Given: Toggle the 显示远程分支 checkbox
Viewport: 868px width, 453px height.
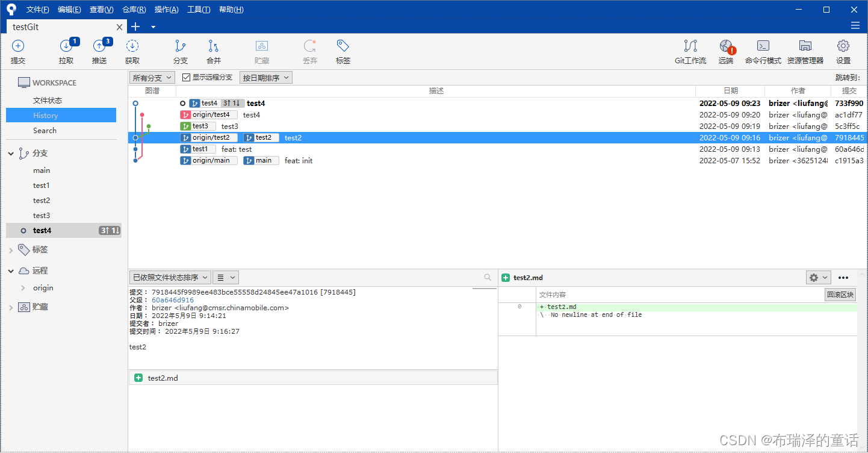Looking at the screenshot, I should (186, 78).
